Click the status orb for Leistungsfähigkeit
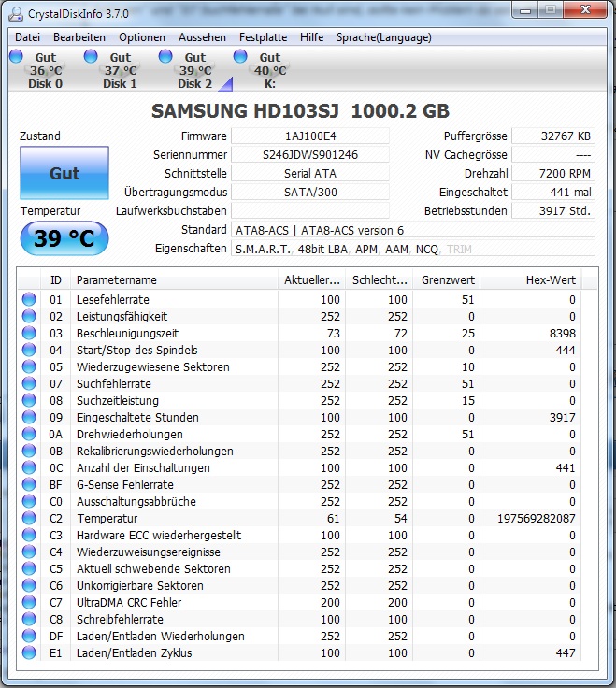 [29, 316]
